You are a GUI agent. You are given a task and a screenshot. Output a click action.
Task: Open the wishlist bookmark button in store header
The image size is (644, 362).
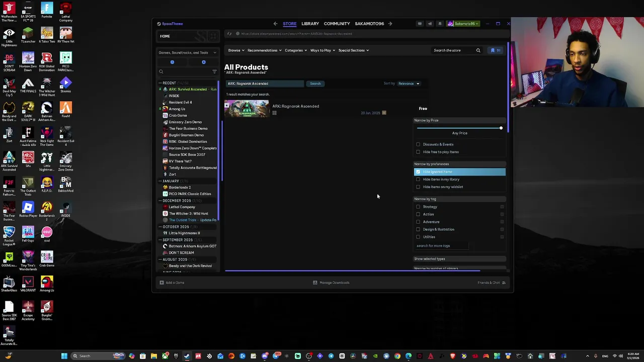tap(496, 50)
